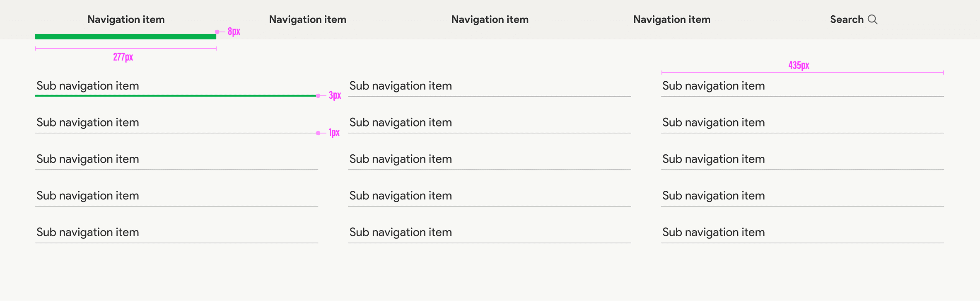This screenshot has width=980, height=301.
Task: Open bottom Sub navigation item in middle column
Action: pos(401,232)
